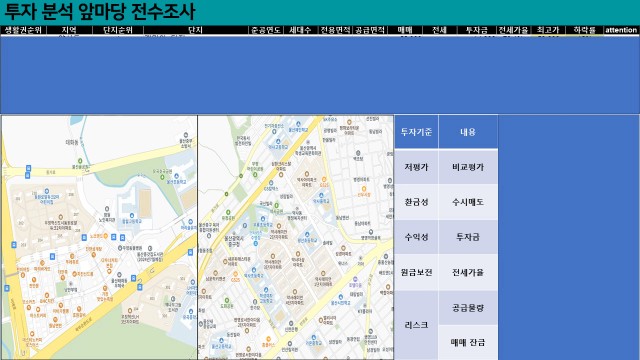The width and height of the screenshot is (640, 360).
Task: Select the 투자금 cell beside 수익성
Action: point(468,237)
